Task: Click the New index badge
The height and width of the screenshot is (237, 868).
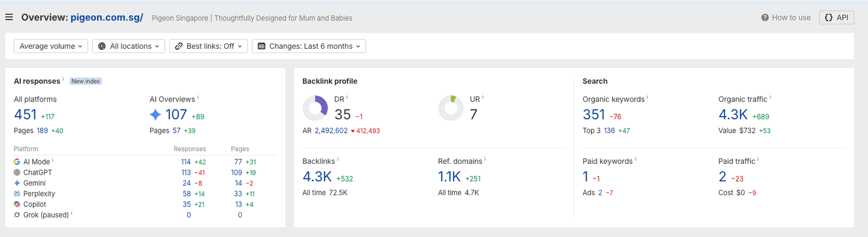Action: 86,81
